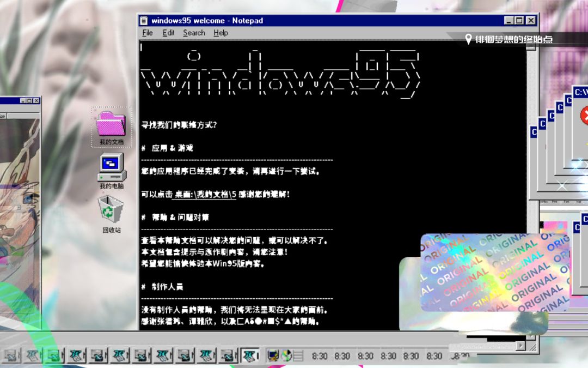Close the small left background window
This screenshot has width=588, height=368.
click(x=36, y=101)
